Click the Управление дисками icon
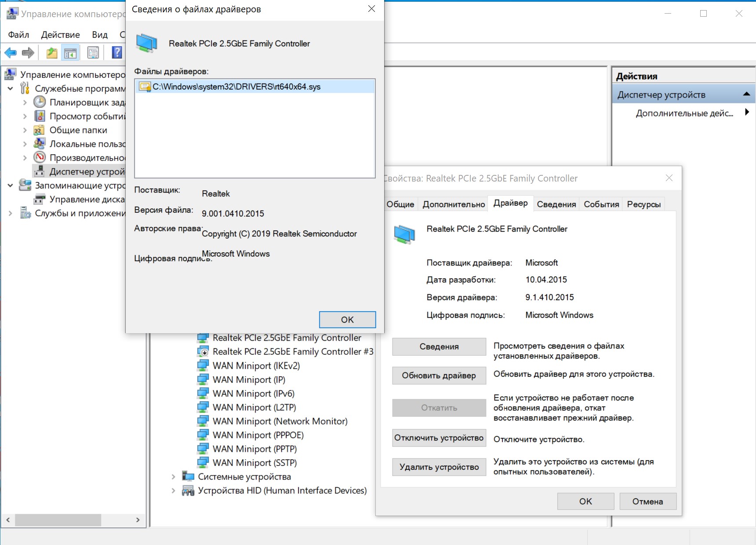Screen dimensions: 756x545 (x=40, y=199)
